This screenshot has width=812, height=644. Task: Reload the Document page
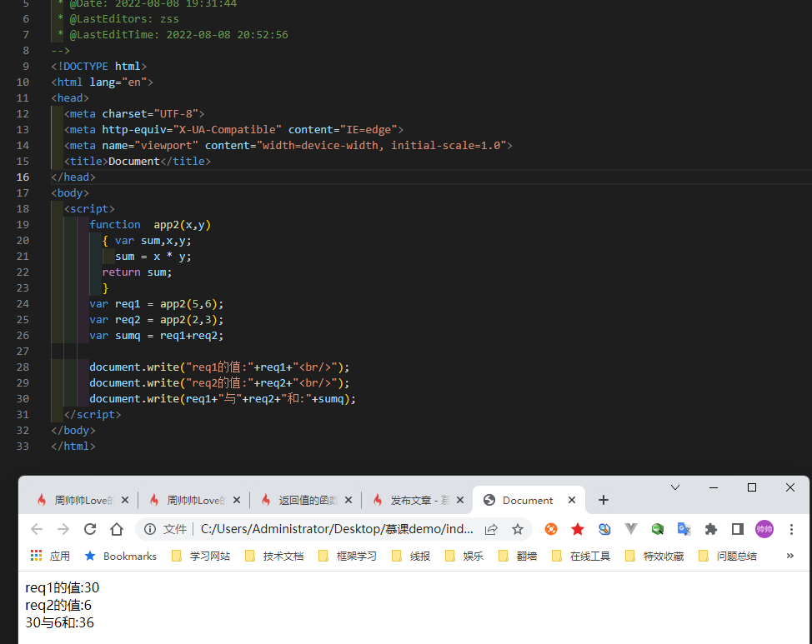click(x=90, y=529)
